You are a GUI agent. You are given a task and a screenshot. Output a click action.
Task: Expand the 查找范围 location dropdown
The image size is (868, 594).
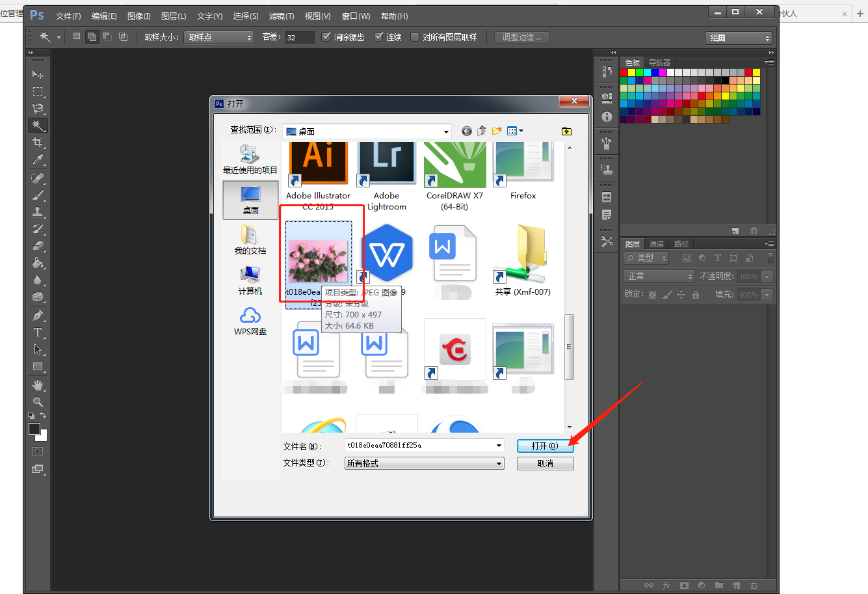(x=446, y=131)
